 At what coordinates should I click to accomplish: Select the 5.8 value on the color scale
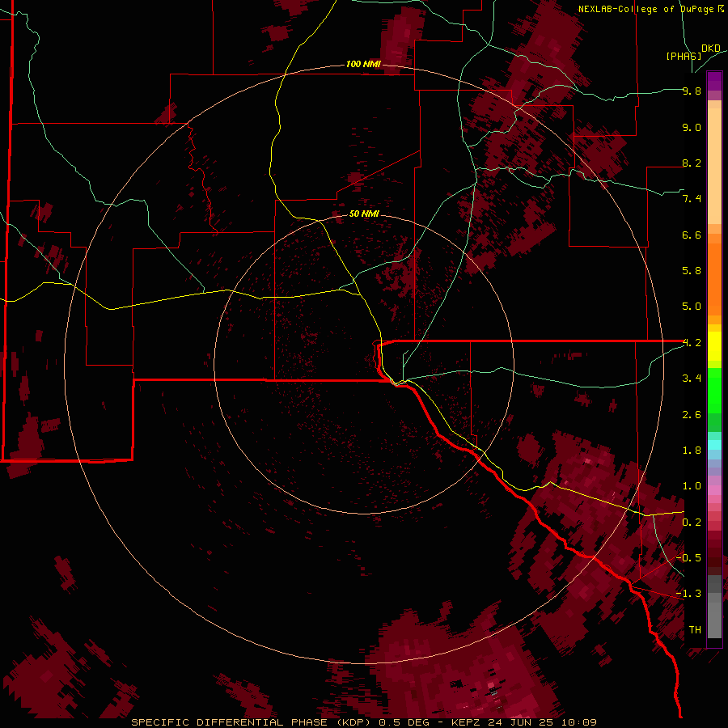[x=692, y=271]
